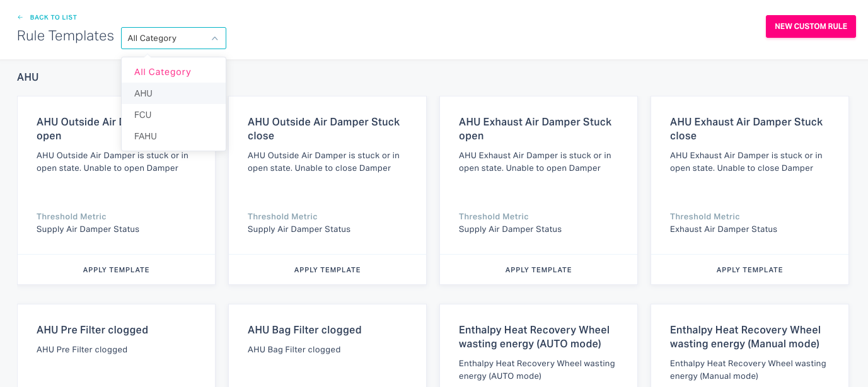Screen dimensions: 868x387
Task: Apply template on first AHU Outside Air card
Action: coord(116,270)
